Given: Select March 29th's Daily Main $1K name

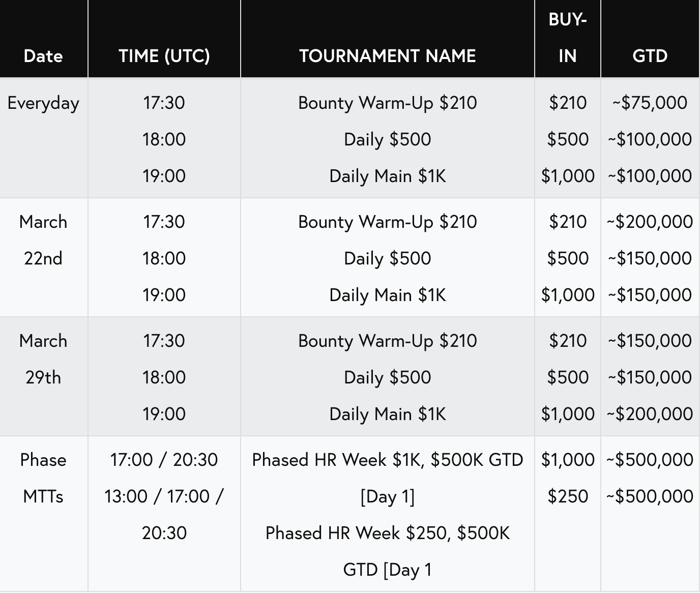Looking at the screenshot, I should (x=387, y=414).
